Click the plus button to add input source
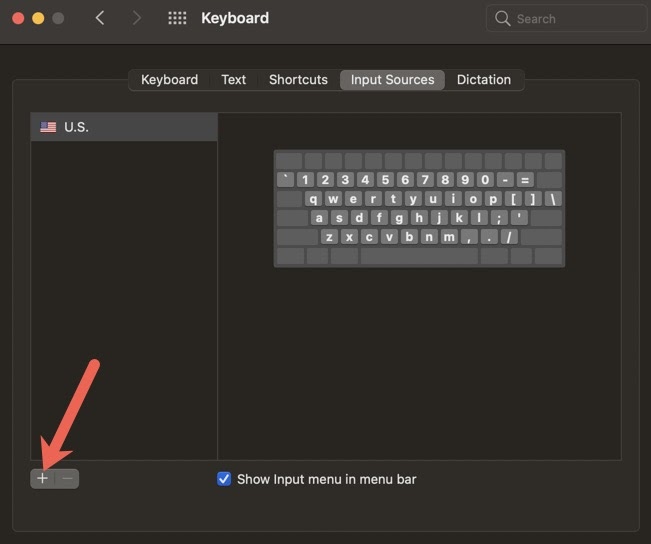This screenshot has width=651, height=544. [x=42, y=478]
